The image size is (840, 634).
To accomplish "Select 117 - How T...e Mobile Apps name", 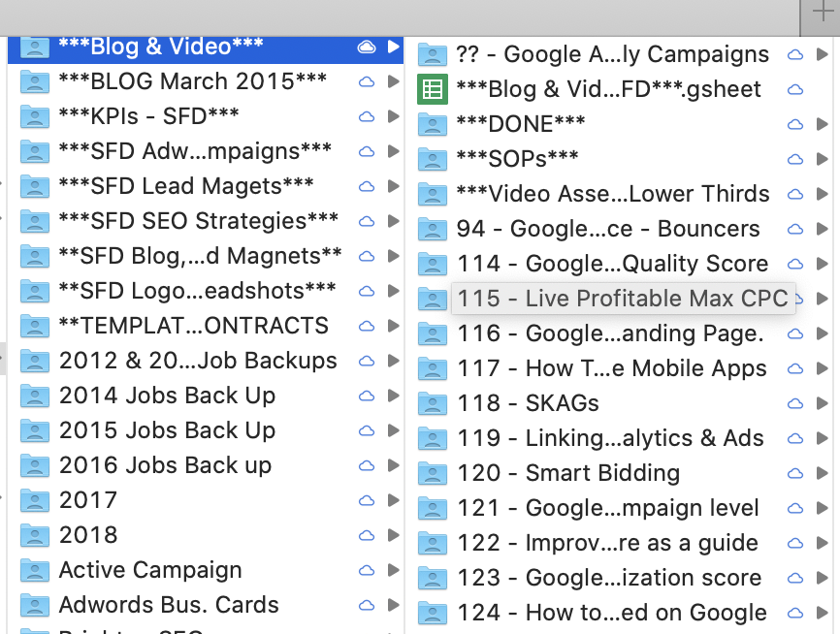I will tap(612, 368).
